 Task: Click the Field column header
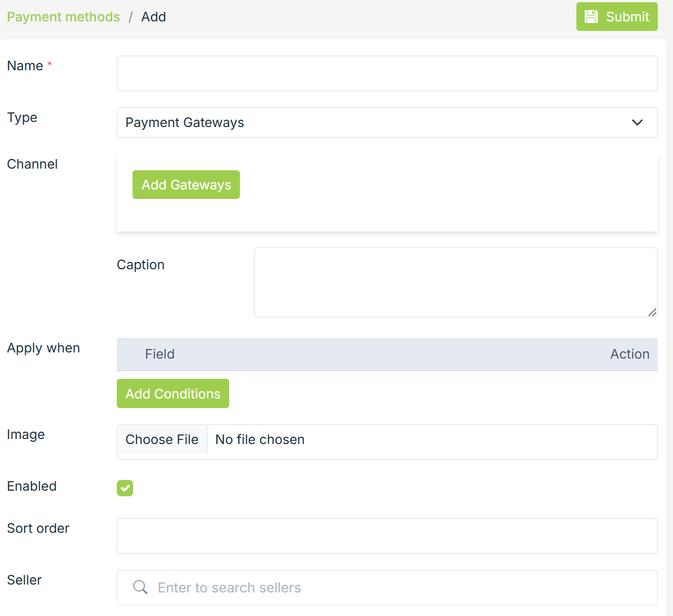point(160,354)
